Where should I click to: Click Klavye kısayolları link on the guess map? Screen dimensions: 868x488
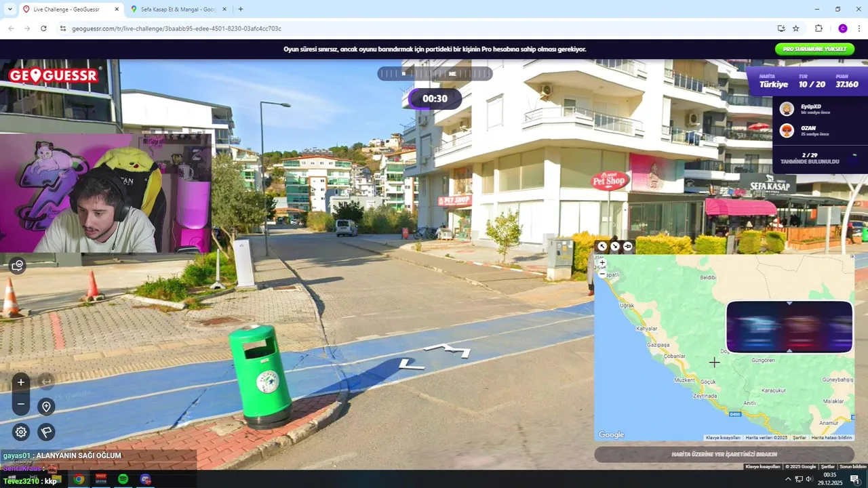pyautogui.click(x=723, y=438)
